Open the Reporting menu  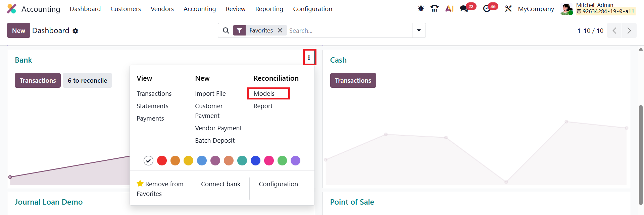click(269, 9)
